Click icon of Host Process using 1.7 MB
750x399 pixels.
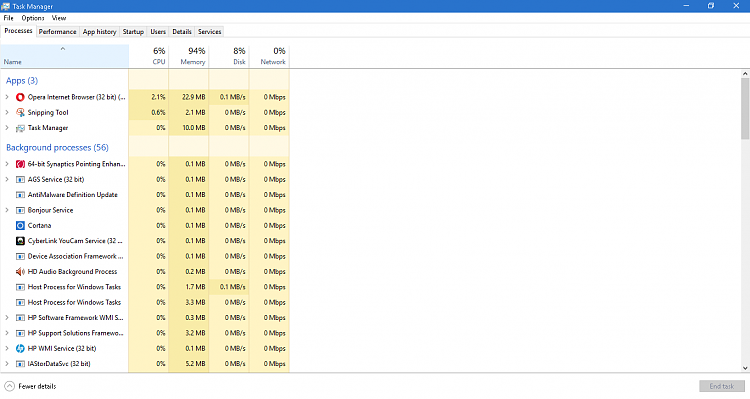click(x=20, y=287)
